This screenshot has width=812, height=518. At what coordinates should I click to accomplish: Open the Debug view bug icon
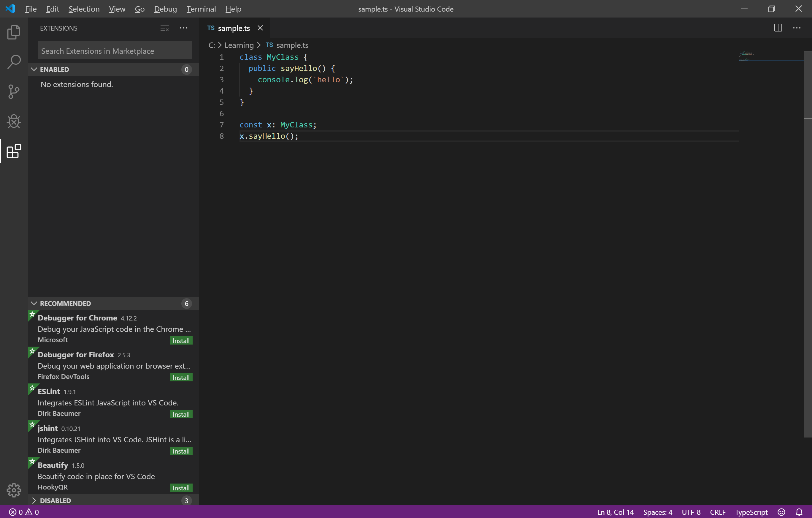tap(13, 121)
